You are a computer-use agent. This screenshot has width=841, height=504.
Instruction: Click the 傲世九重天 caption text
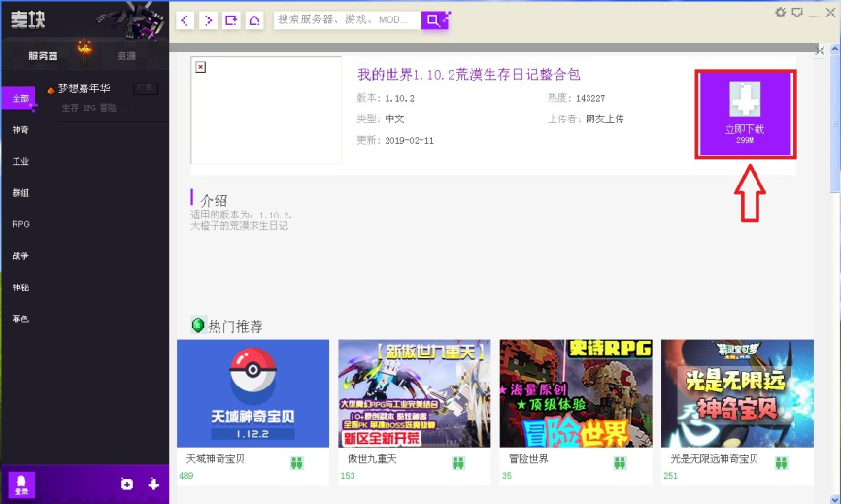point(372,459)
